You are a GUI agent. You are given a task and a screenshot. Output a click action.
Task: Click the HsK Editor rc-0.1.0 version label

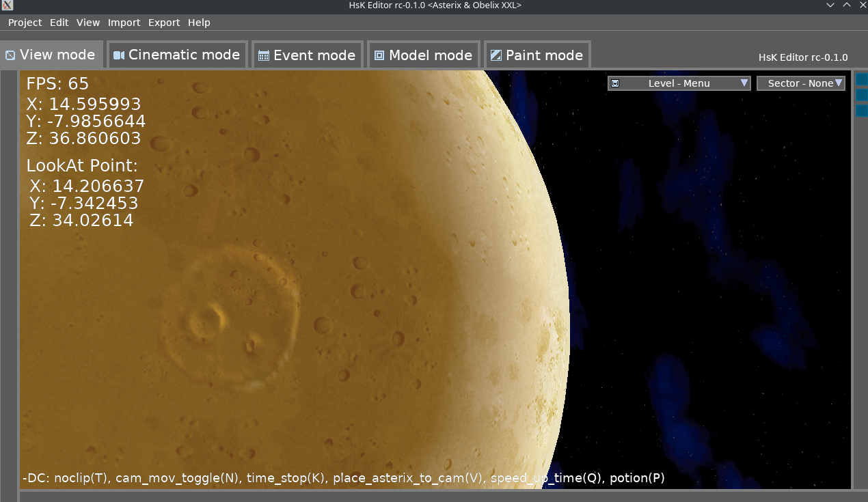click(803, 57)
